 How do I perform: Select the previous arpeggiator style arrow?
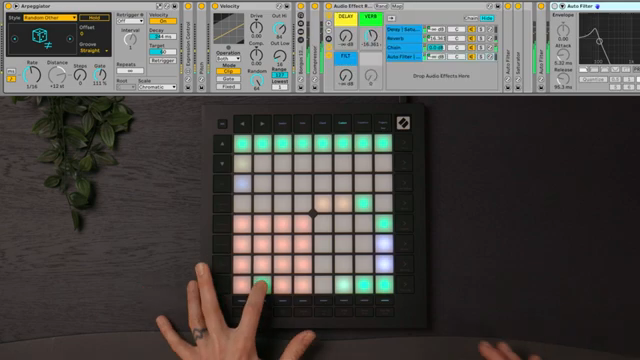pos(15,39)
